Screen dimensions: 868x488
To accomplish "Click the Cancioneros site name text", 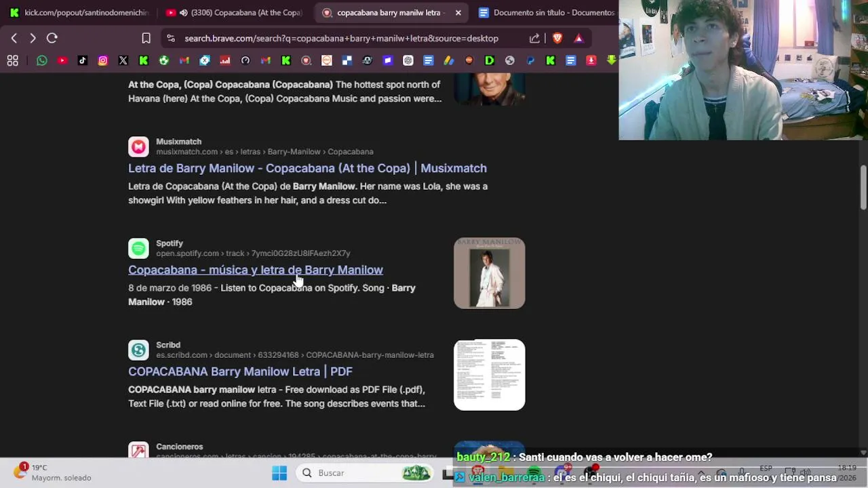I will 180,447.
